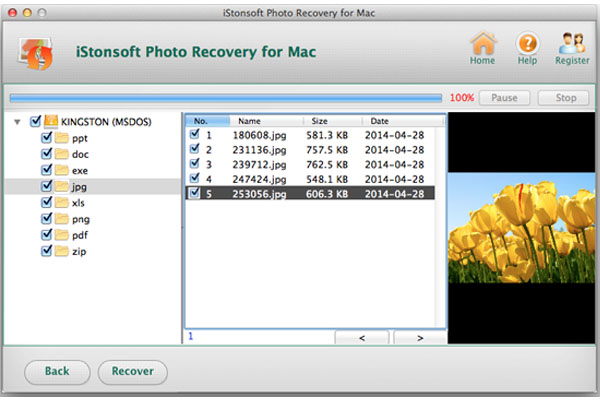Select the 180608.jpg file name
The width and height of the screenshot is (600, 403).
tap(259, 135)
